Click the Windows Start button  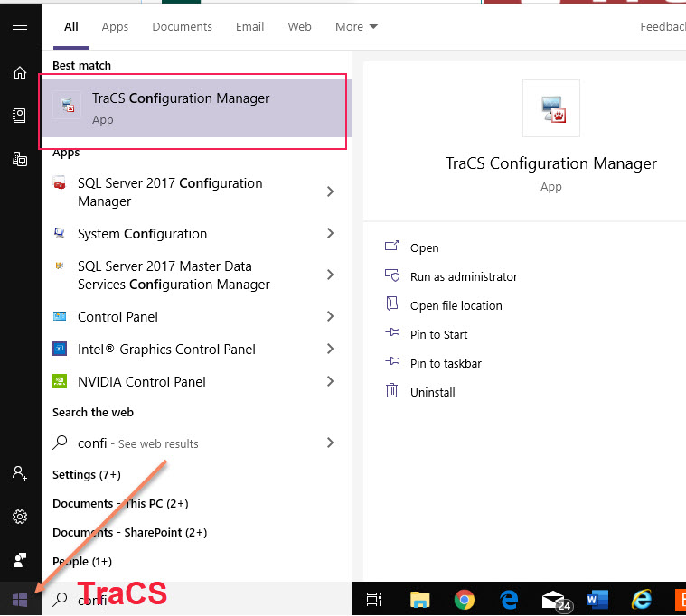coord(20,599)
